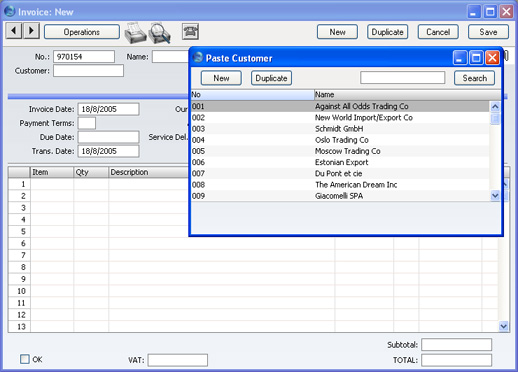Image resolution: width=518 pixels, height=372 pixels.
Task: Click the Subtotal field
Action: 456,345
